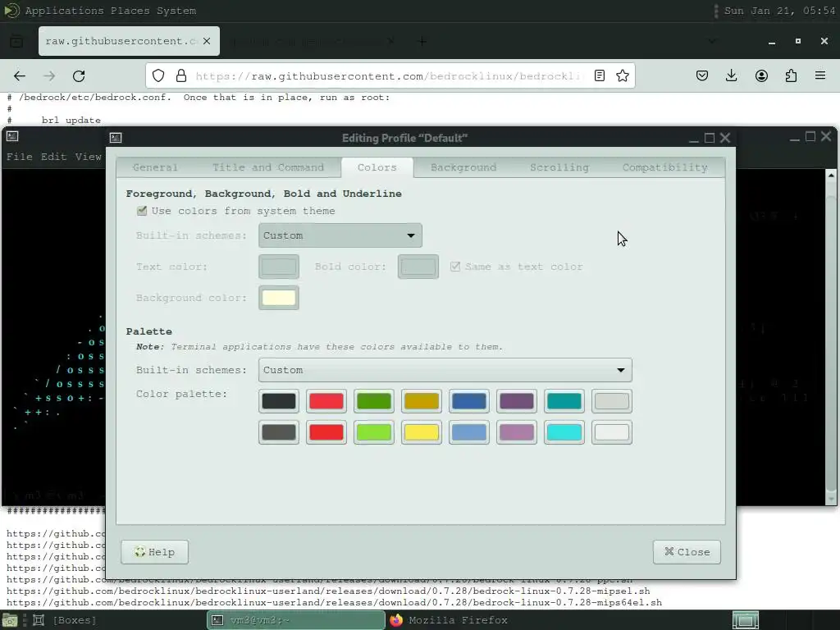This screenshot has width=840, height=630.
Task: Select the Colors tab
Action: [x=377, y=167]
